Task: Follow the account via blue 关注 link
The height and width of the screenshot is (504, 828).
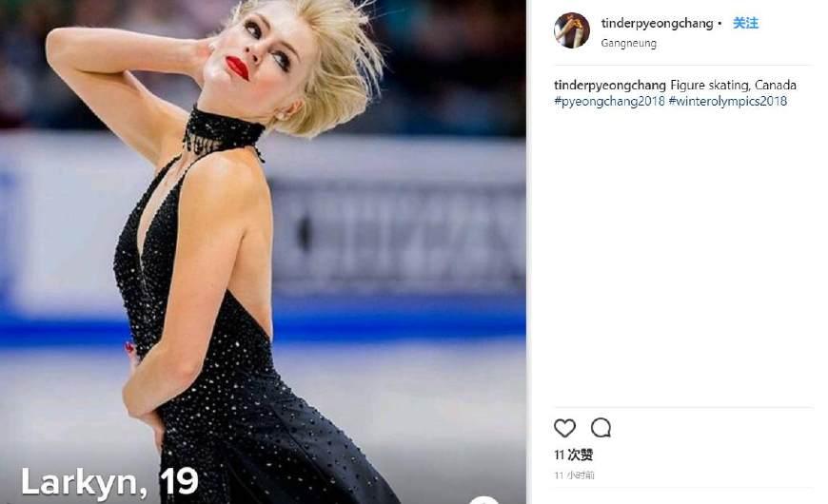Action: (745, 23)
